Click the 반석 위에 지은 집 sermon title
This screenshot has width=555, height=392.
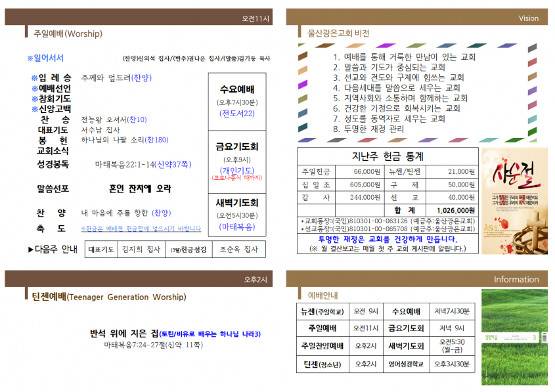pyautogui.click(x=124, y=334)
